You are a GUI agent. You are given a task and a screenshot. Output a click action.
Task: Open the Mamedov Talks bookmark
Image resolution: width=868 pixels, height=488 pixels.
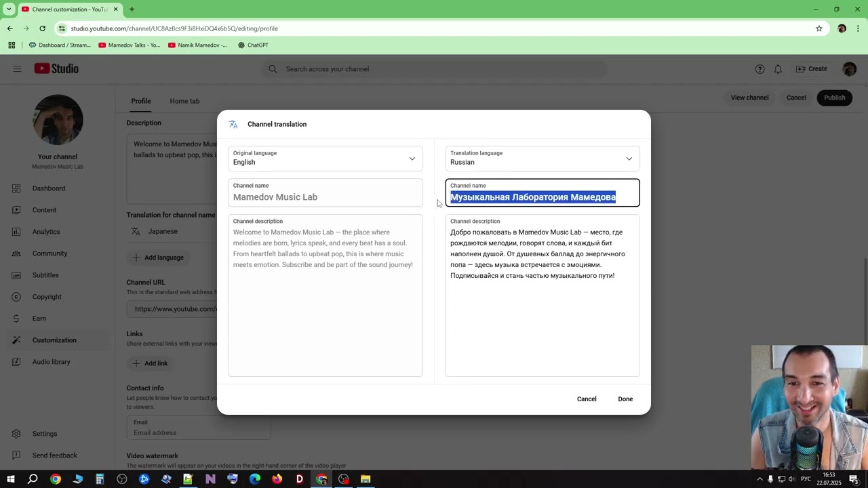(x=130, y=45)
